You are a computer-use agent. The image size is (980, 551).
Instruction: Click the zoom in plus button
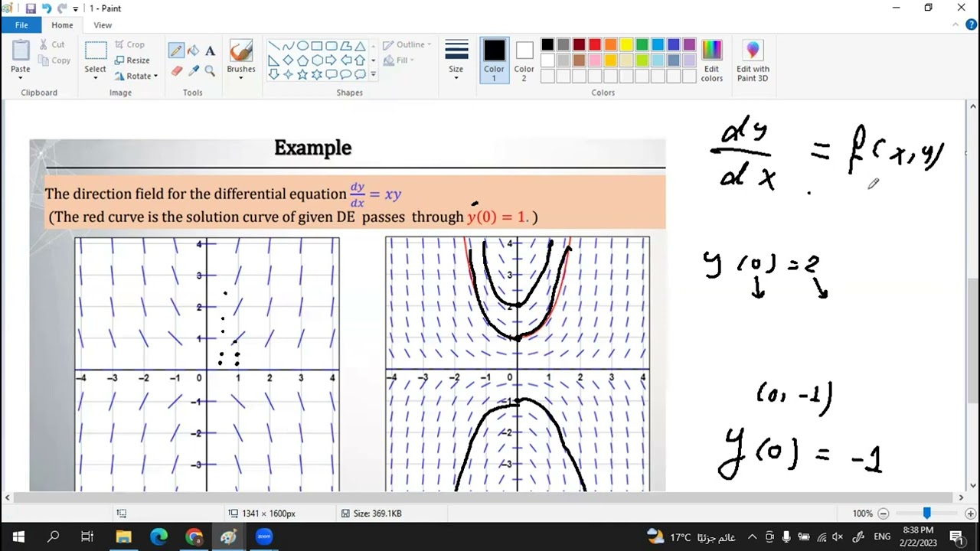[970, 514]
